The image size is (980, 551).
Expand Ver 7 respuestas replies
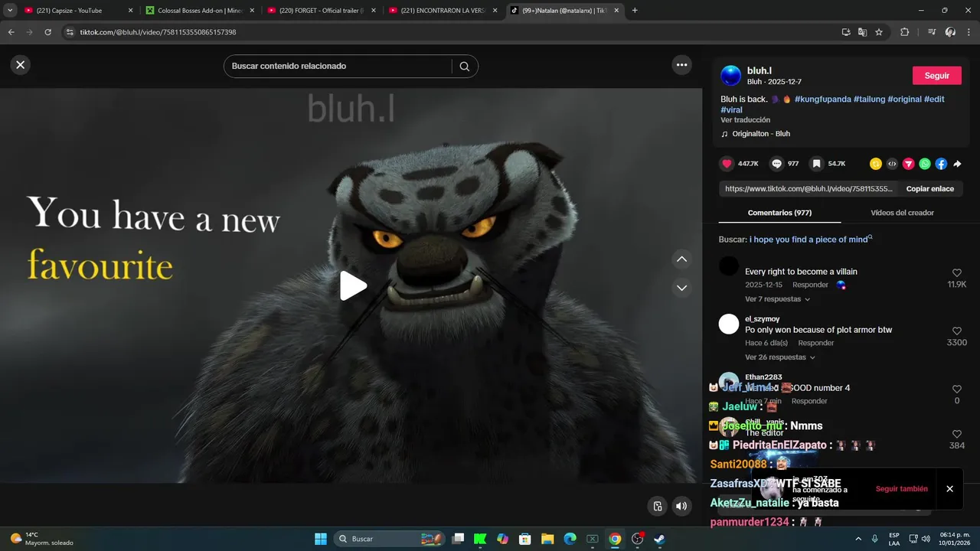click(777, 299)
